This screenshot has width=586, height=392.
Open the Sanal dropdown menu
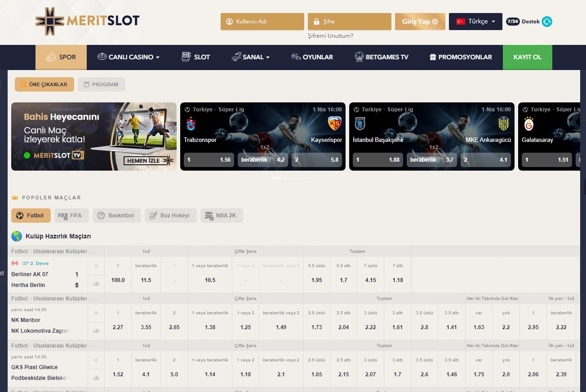250,57
